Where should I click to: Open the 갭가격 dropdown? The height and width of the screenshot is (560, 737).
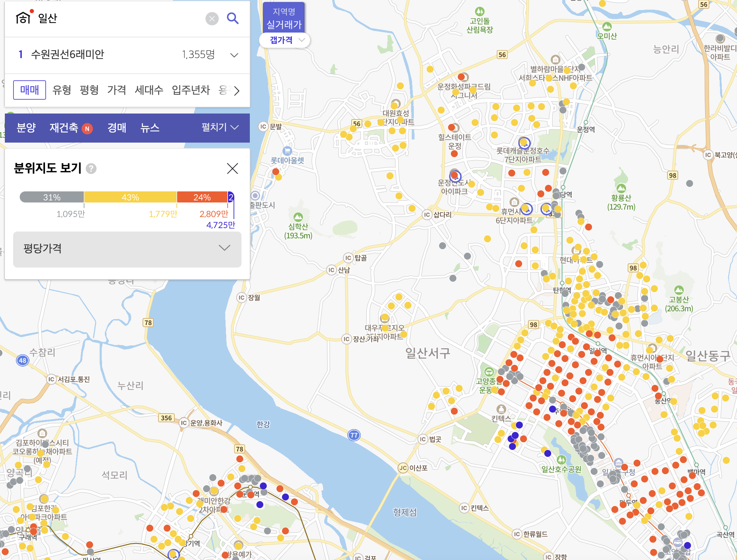(285, 40)
